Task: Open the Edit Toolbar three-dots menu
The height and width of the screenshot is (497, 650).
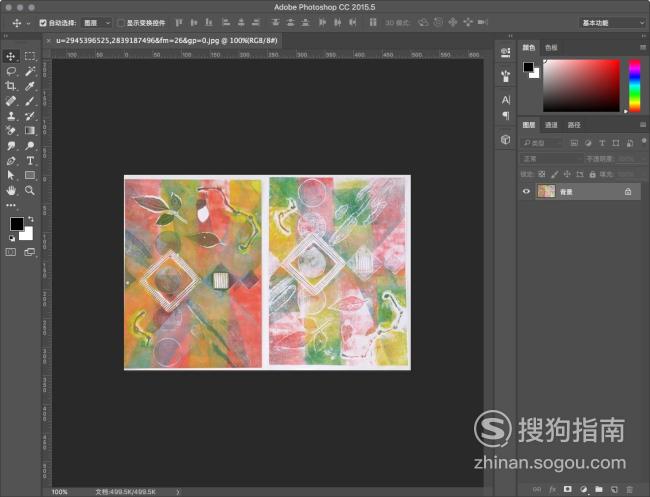Action: click(x=11, y=205)
